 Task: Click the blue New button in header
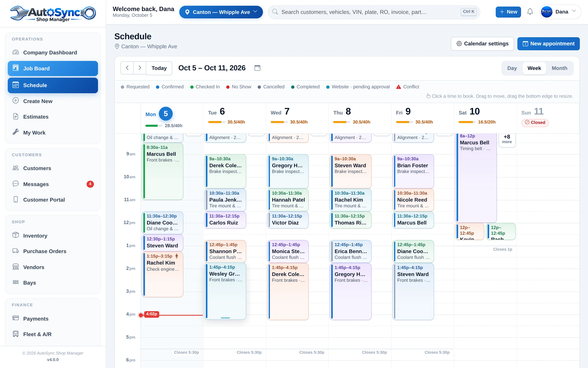pos(508,12)
